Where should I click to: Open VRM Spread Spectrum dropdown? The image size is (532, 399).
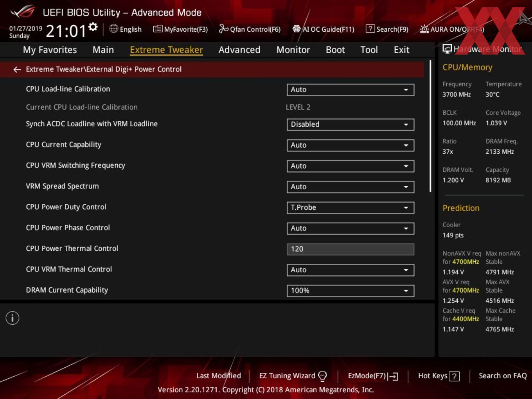(350, 187)
